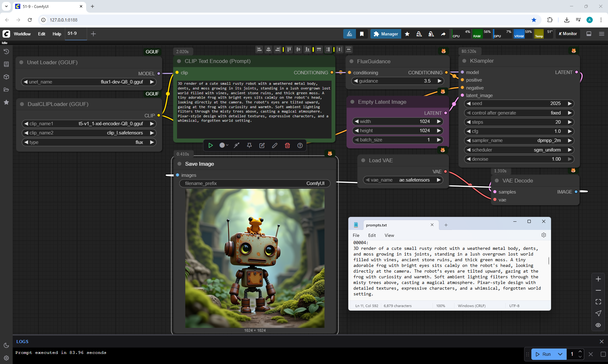Delete the selected node with trash icon

pos(287,145)
